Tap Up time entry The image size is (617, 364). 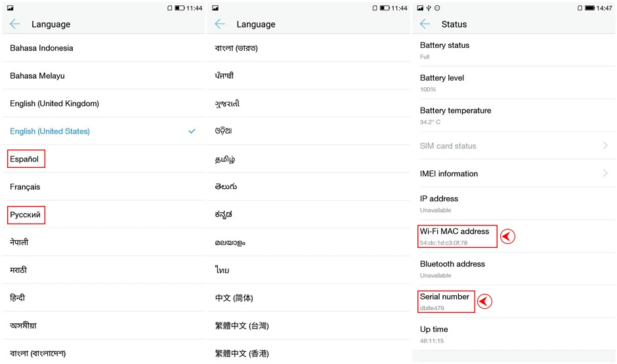[514, 334]
